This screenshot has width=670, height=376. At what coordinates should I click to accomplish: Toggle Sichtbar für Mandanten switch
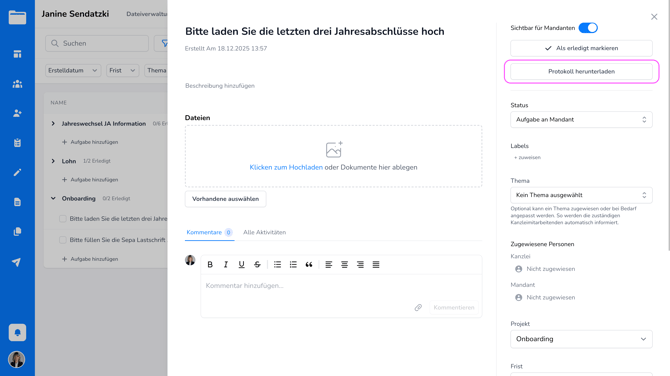tap(588, 28)
